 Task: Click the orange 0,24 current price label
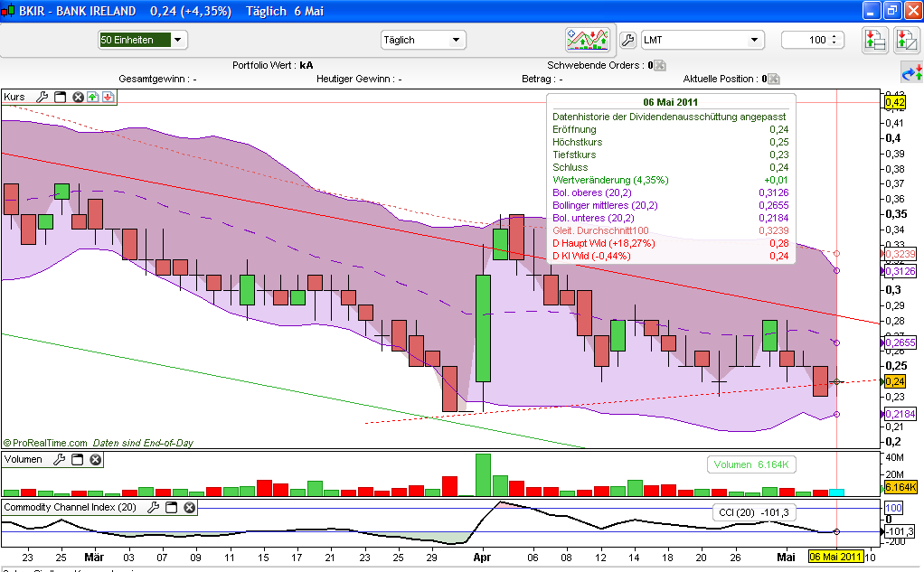[894, 381]
